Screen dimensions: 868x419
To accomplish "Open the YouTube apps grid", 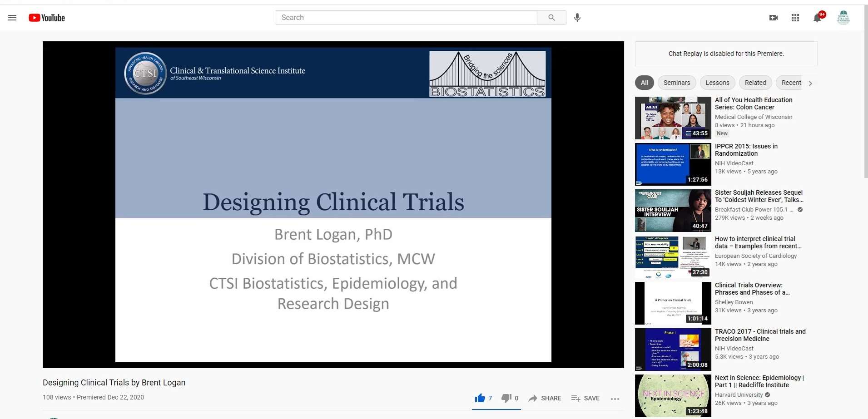I will click(795, 18).
